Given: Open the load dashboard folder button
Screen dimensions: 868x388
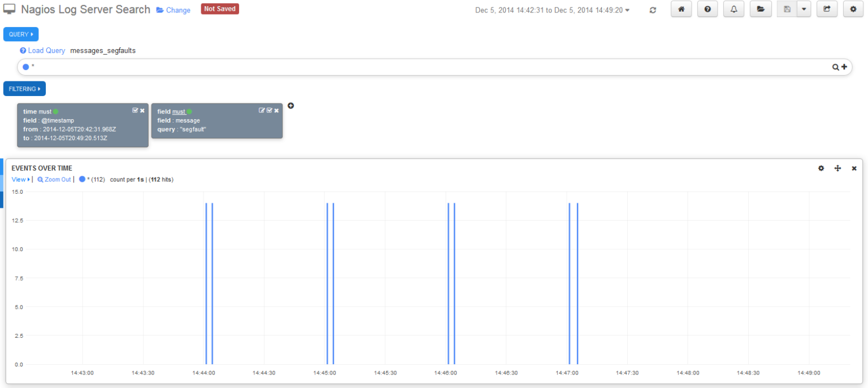Looking at the screenshot, I should coord(761,10).
